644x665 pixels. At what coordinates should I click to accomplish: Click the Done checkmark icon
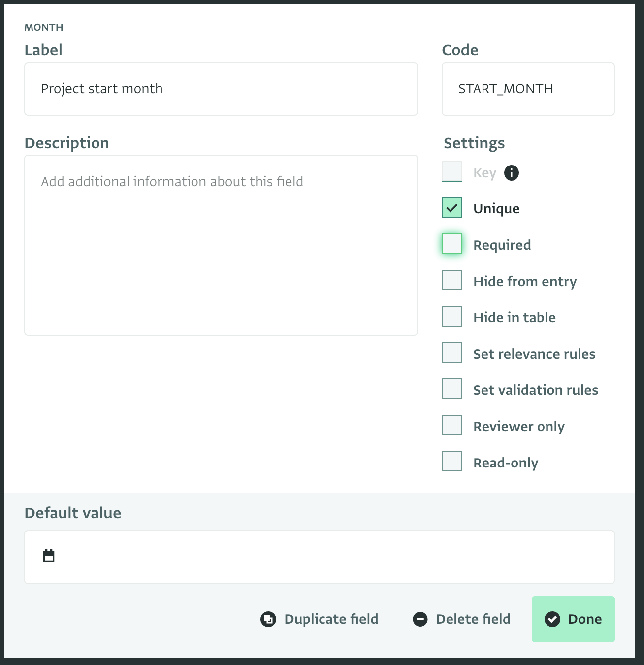coord(552,619)
